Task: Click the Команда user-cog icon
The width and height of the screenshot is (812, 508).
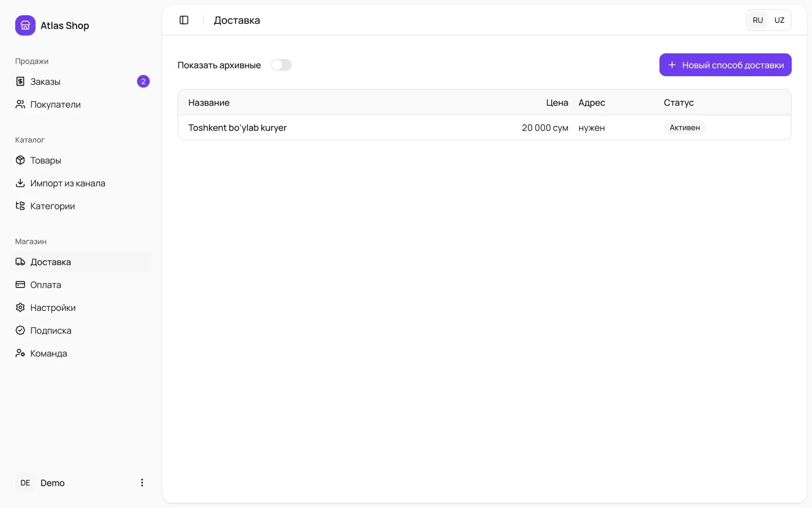Action: (20, 353)
